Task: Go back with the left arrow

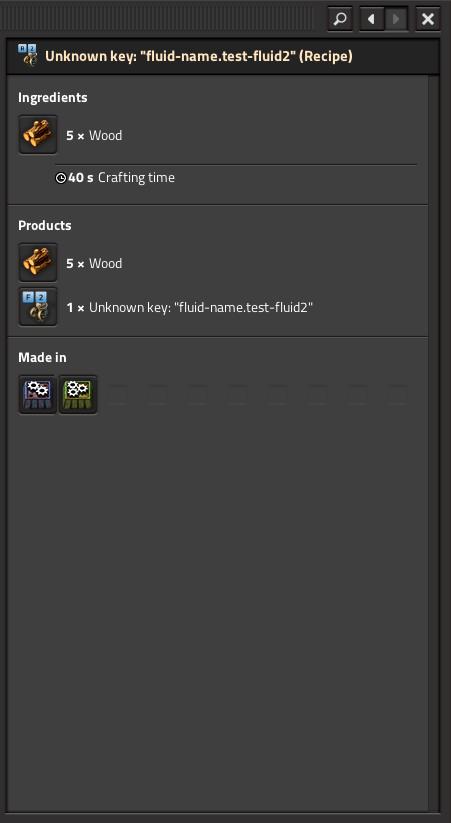Action: click(x=372, y=19)
